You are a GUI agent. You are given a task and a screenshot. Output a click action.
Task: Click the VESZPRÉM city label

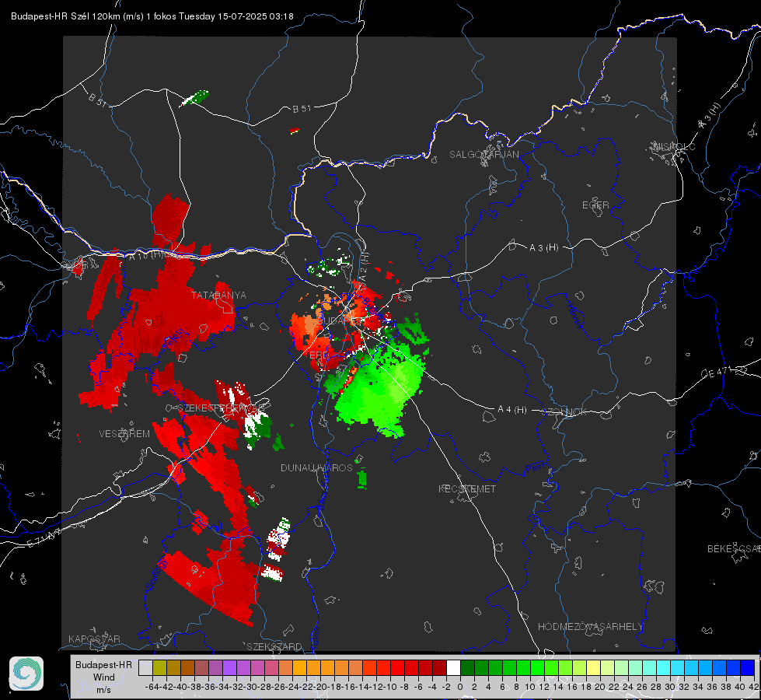tap(124, 433)
